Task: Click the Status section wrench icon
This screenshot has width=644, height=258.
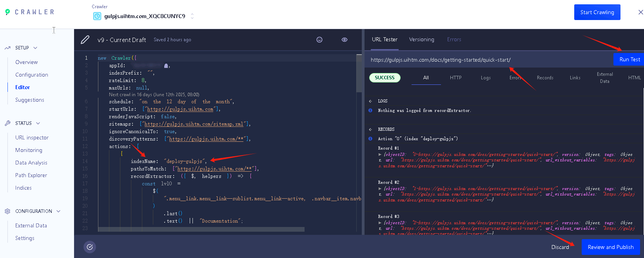Action: pyautogui.click(x=7, y=123)
